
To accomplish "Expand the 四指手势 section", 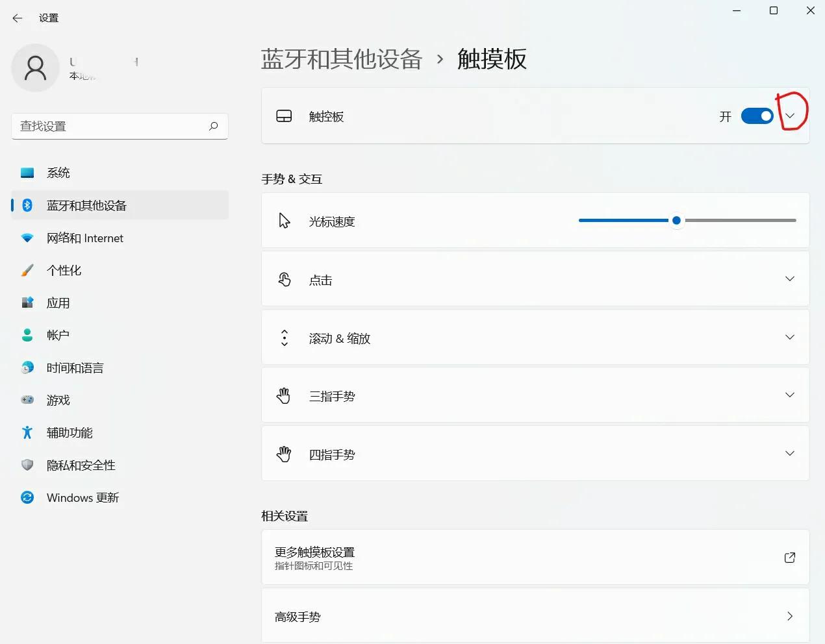I will coord(789,453).
